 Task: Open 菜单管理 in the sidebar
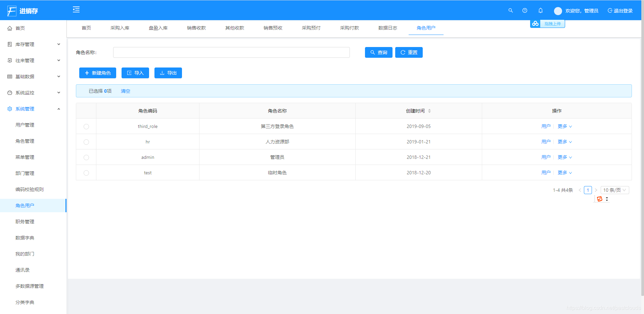tap(25, 157)
